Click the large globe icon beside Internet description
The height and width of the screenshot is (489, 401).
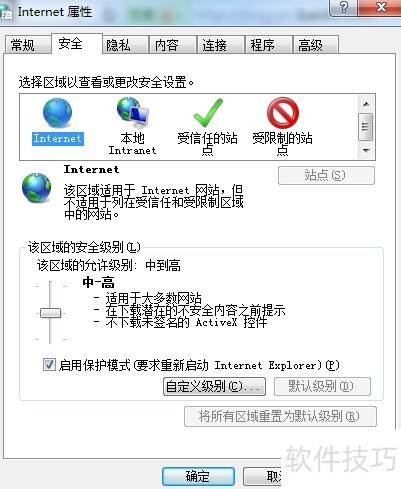click(x=36, y=188)
